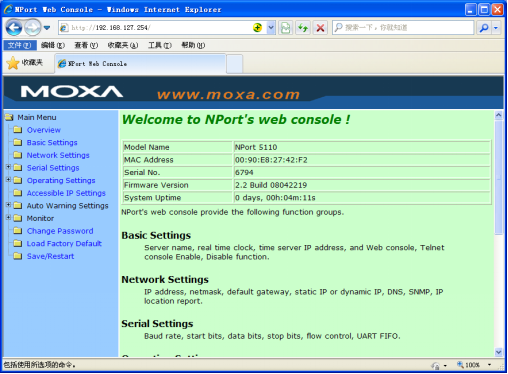Viewport: 508px width, 374px height.
Task: Open the 文件(F) menu
Action: click(x=20, y=45)
